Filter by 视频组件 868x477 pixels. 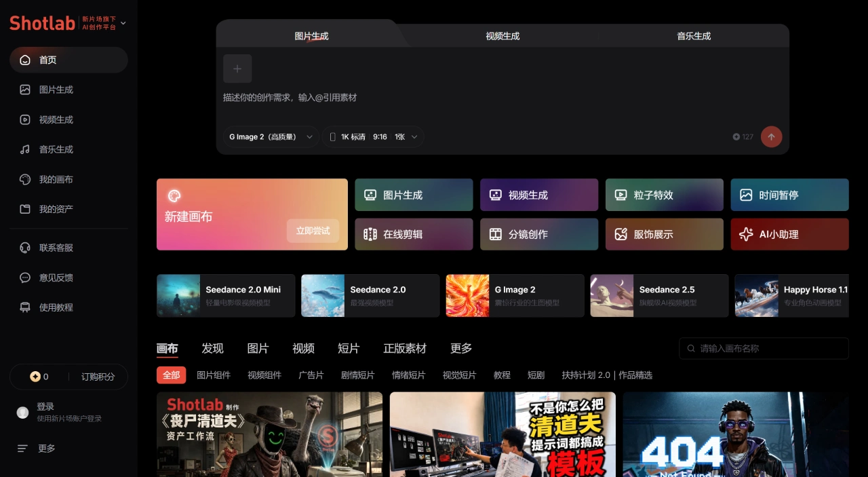click(x=264, y=375)
